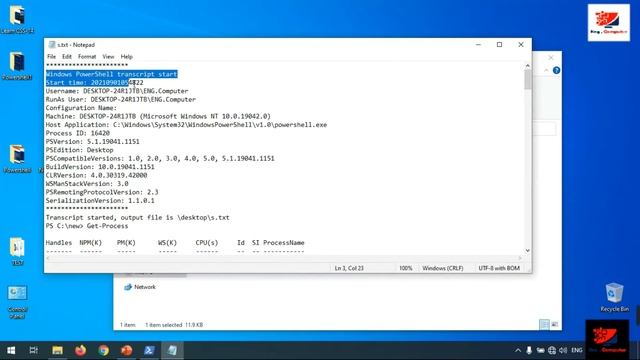This screenshot has height=360, width=640.
Task: Open the File menu in Notepad
Action: click(51, 57)
